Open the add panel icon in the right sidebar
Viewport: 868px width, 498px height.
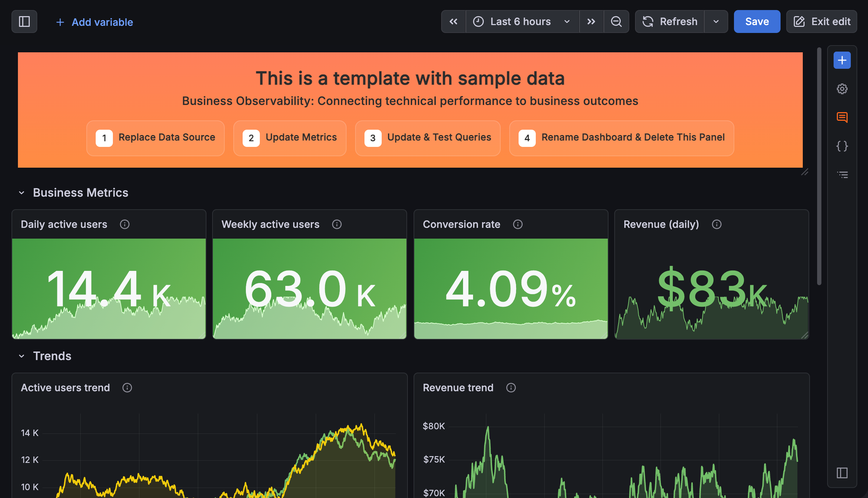842,60
